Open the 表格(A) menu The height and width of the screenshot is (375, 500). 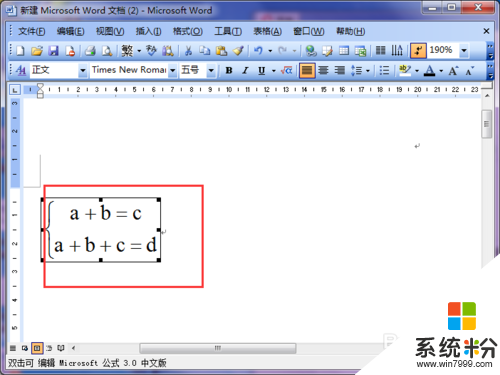tap(267, 31)
